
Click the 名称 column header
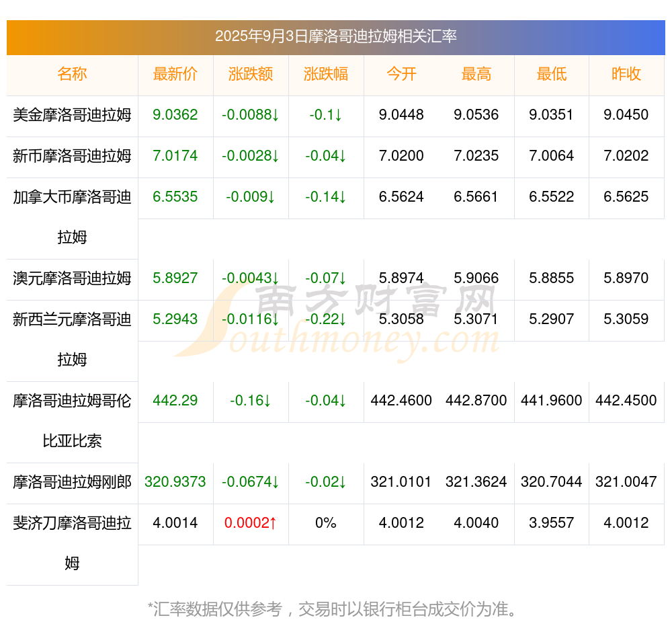tap(72, 74)
